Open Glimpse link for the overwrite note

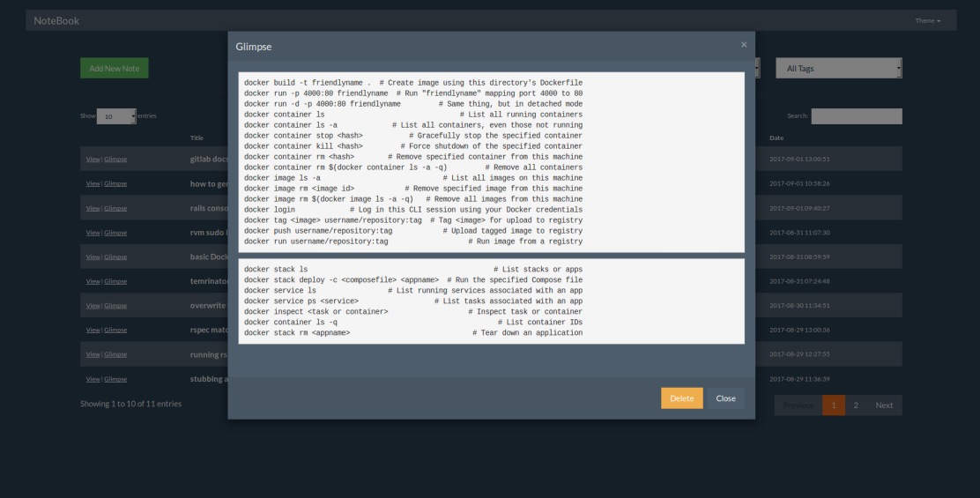pyautogui.click(x=115, y=306)
